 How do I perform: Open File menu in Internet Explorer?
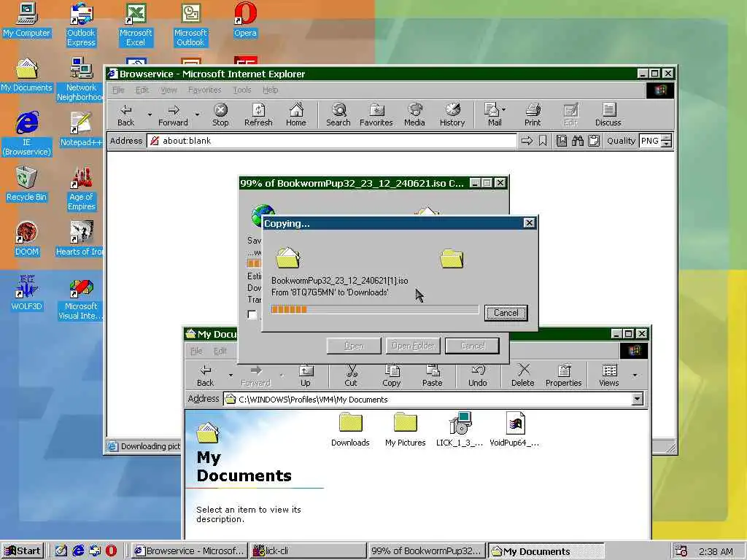(118, 90)
